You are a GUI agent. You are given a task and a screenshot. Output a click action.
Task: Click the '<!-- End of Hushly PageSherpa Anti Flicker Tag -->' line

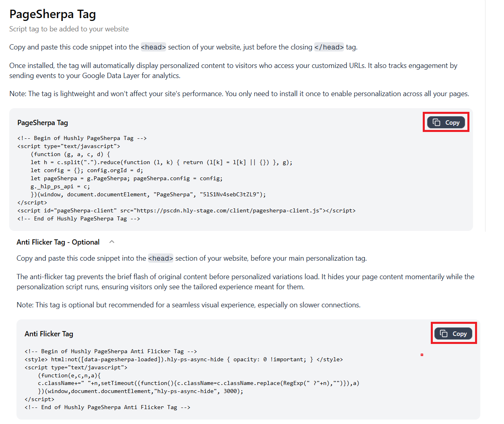pos(107,407)
